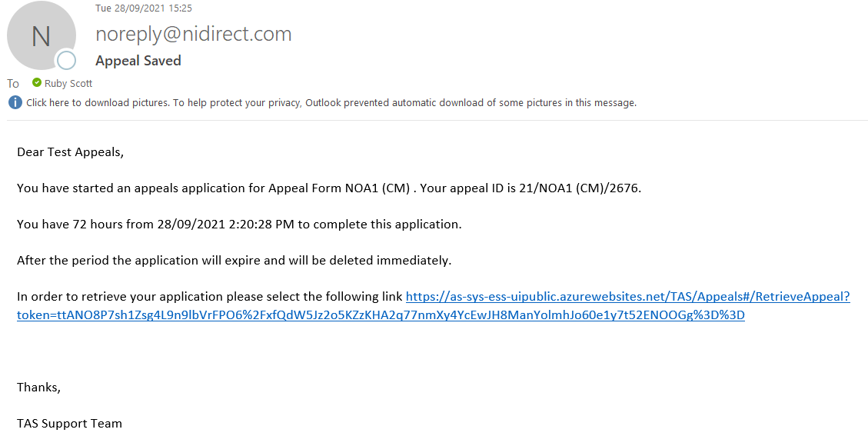Click the presence status circle on the avatar

[x=66, y=60]
